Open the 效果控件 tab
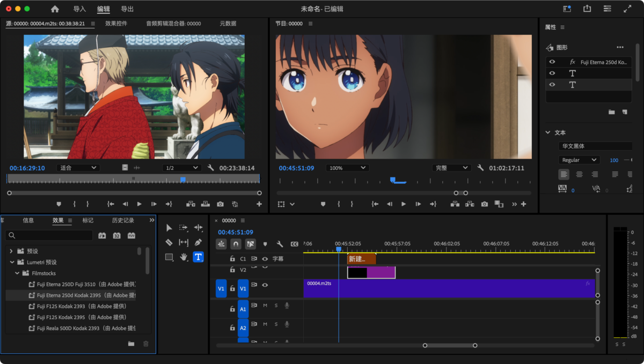The height and width of the screenshot is (364, 644). point(116,24)
